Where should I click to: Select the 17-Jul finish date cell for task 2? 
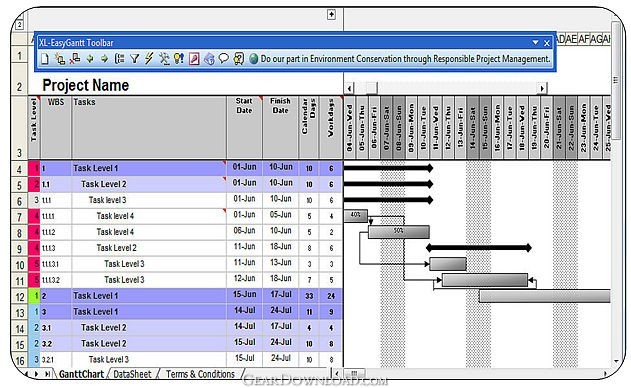tap(280, 295)
